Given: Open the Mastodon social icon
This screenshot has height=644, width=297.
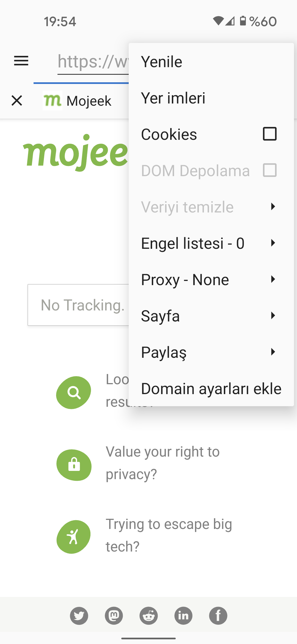Looking at the screenshot, I should pyautogui.click(x=114, y=616).
